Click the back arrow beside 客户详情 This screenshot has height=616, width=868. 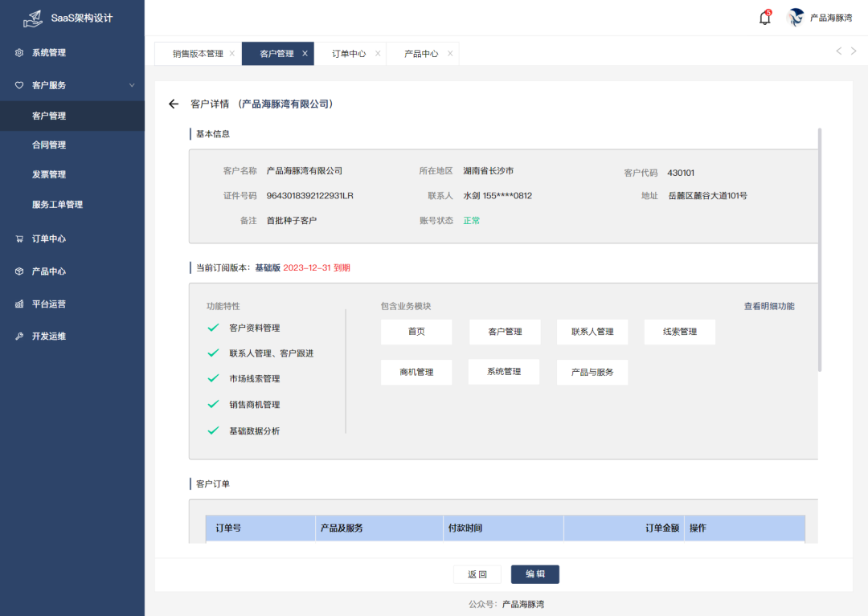173,104
